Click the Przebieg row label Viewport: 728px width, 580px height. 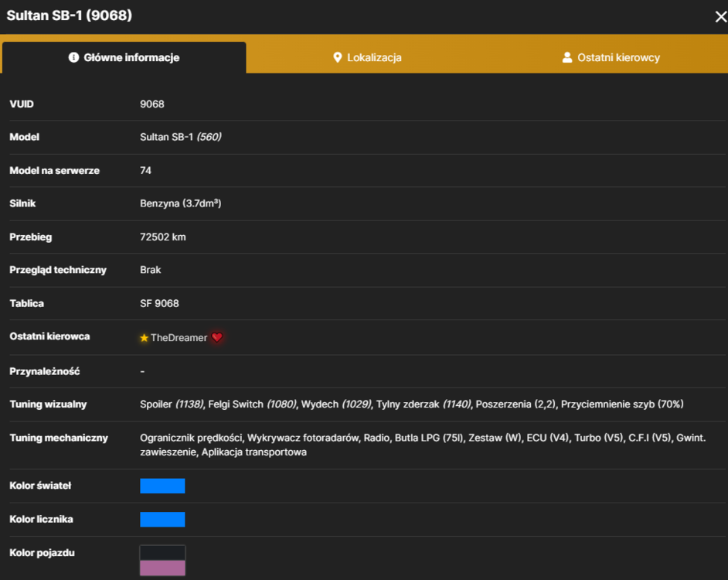31,237
